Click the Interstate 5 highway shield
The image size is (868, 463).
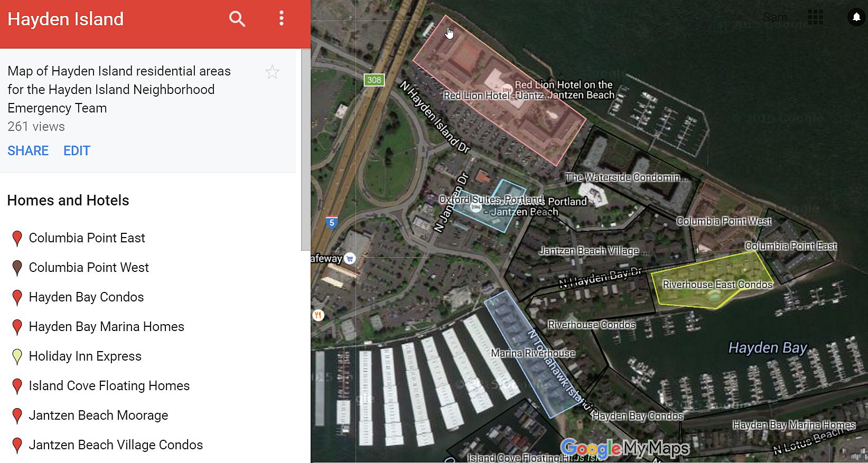331,222
